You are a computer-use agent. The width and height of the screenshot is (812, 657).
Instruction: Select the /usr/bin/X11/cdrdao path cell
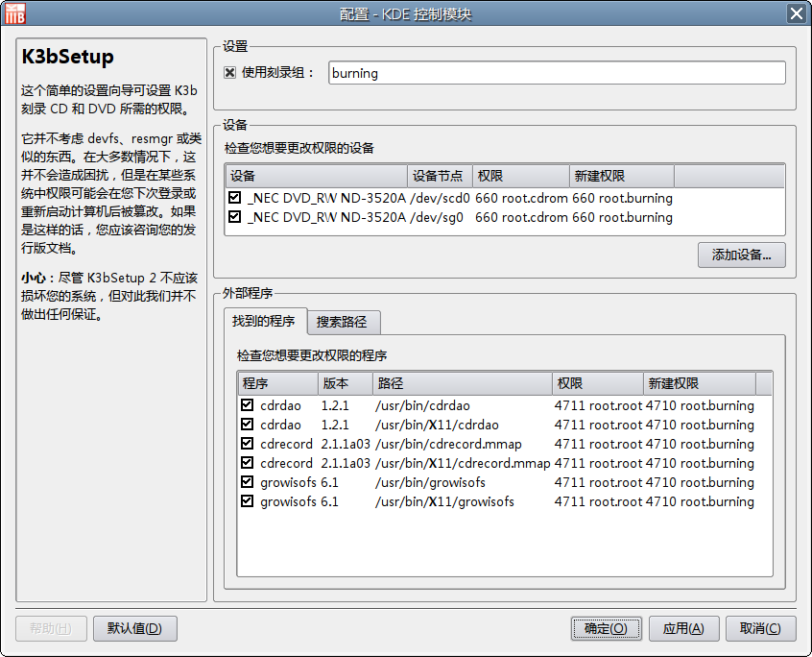coord(437,425)
